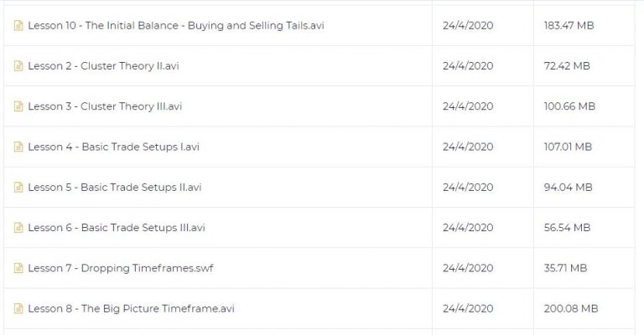The width and height of the screenshot is (644, 335).
Task: Click the 183.47 MB size cell
Action: click(584, 25)
